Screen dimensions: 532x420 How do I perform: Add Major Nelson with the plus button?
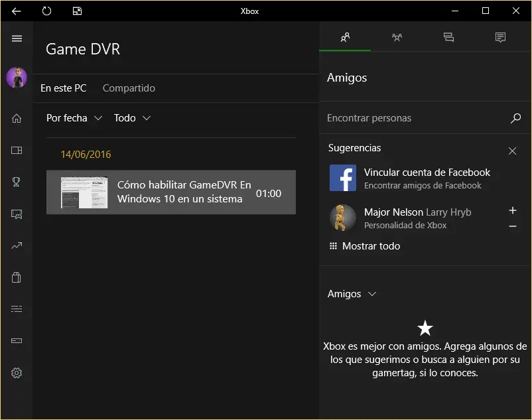pos(512,210)
